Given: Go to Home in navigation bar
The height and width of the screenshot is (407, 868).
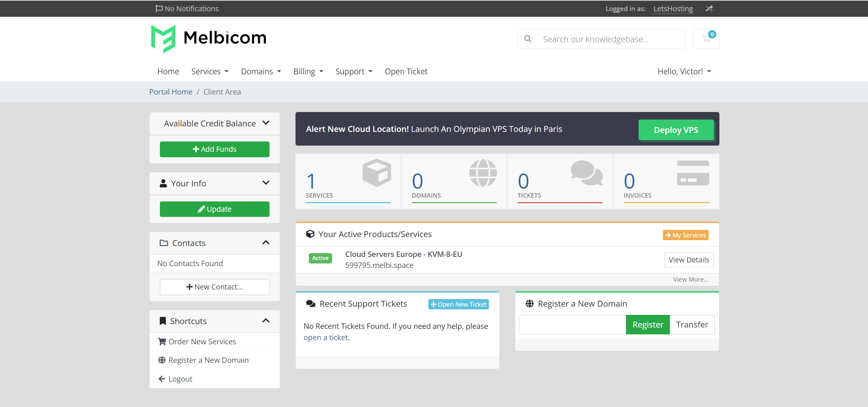Looking at the screenshot, I should click(x=168, y=71).
